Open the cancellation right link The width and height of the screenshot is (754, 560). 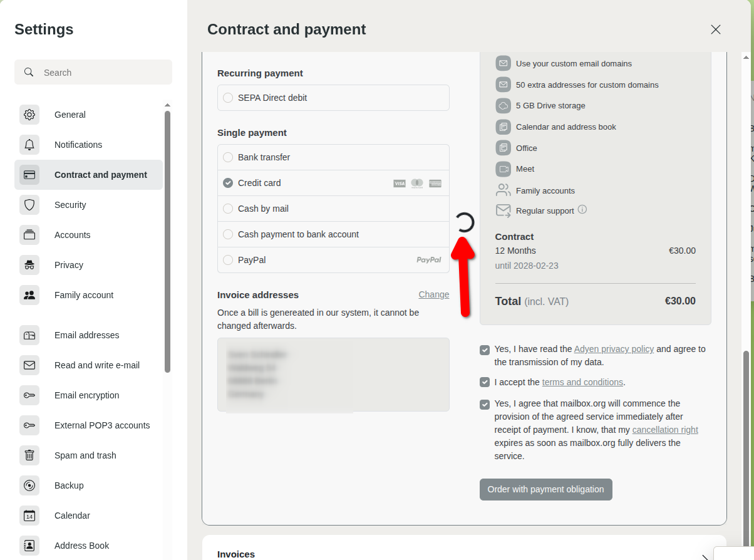pos(664,430)
